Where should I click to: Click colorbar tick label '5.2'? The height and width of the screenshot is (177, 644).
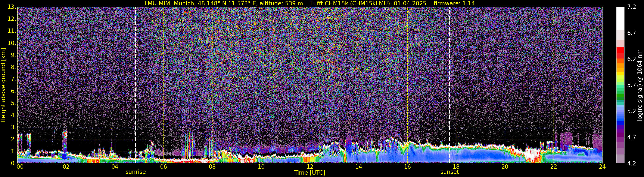pyautogui.click(x=632, y=111)
